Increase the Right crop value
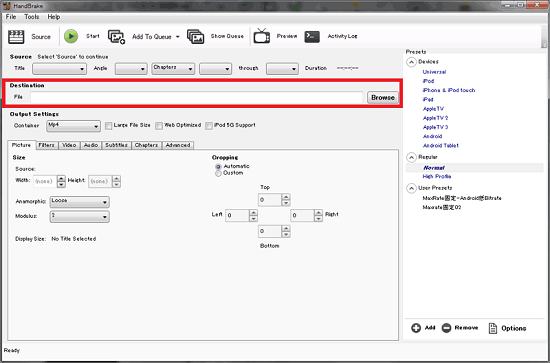Screen dimensions: 550x363 coord(318,213)
